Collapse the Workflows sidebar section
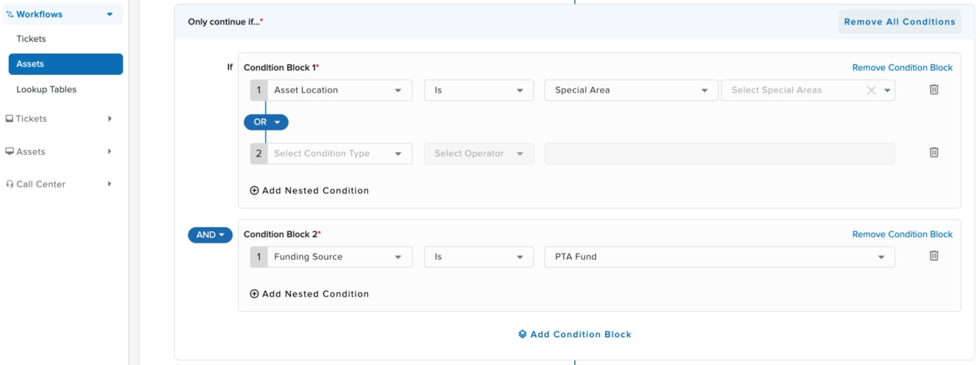980x365 pixels. pos(110,14)
